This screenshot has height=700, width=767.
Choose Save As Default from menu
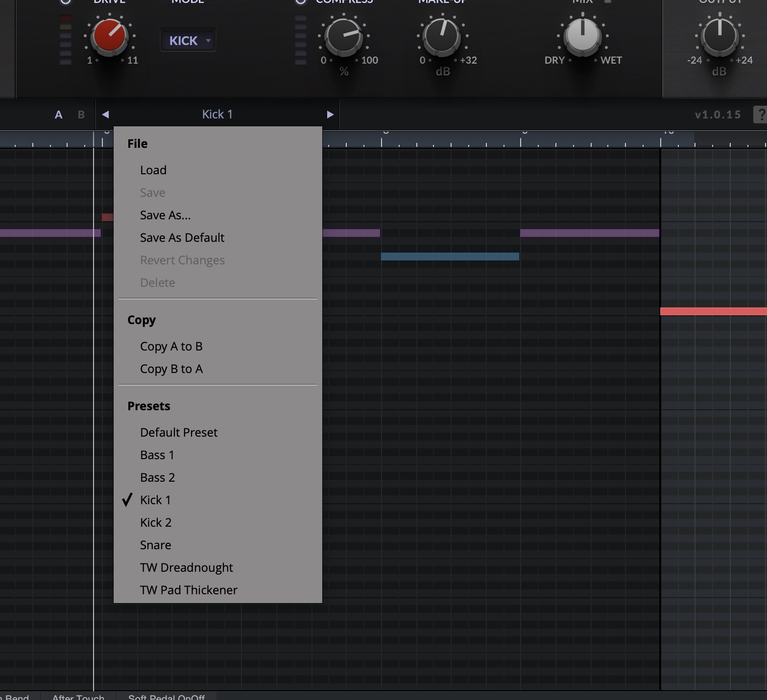click(x=182, y=237)
